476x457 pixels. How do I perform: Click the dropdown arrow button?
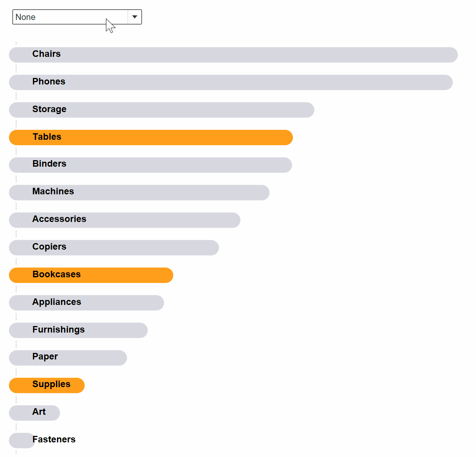(134, 17)
